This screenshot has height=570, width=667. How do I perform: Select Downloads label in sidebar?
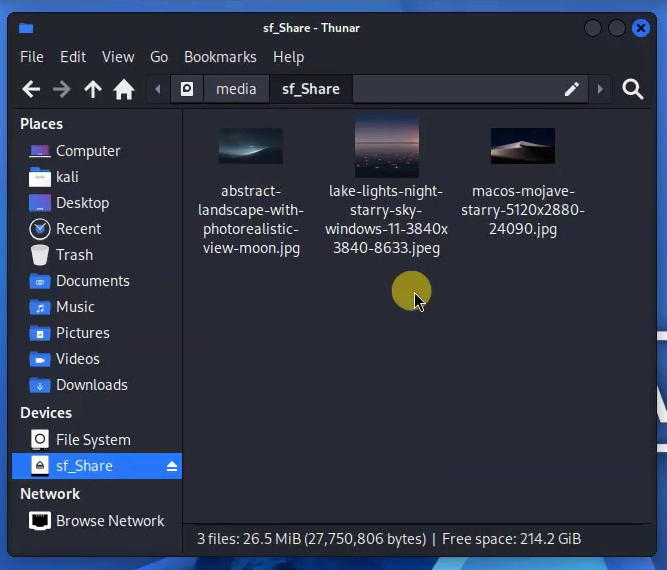[92, 385]
